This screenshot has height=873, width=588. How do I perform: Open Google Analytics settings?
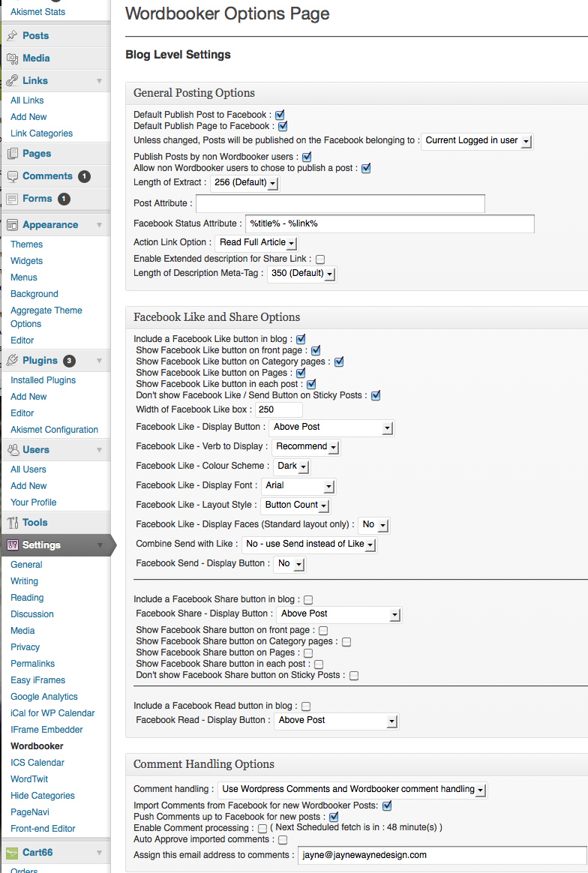(x=44, y=697)
